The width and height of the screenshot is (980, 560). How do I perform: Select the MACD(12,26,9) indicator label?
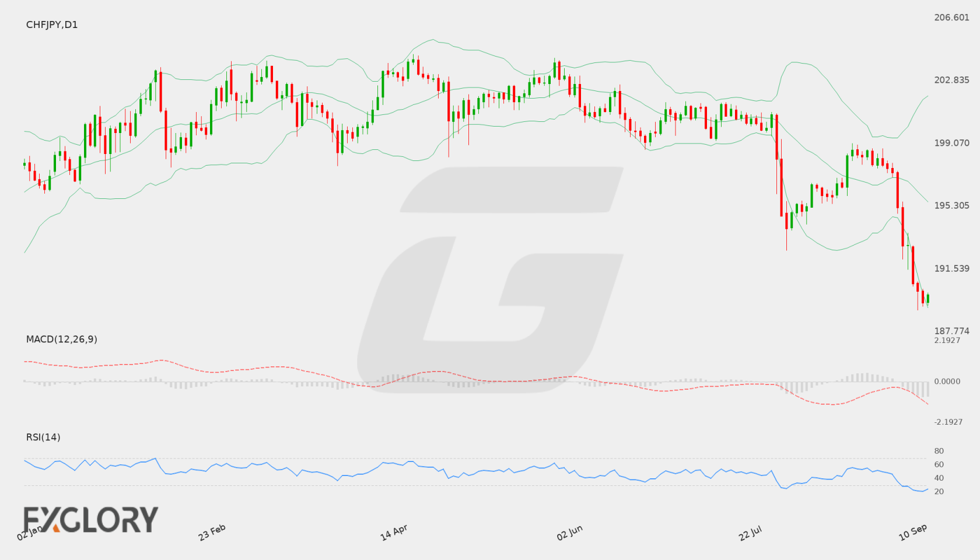pyautogui.click(x=62, y=339)
